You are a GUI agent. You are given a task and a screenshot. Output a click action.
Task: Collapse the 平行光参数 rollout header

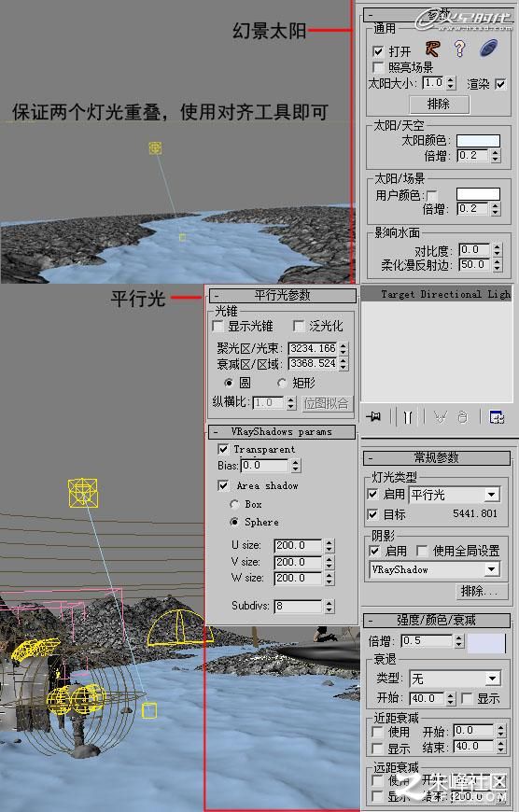pyautogui.click(x=282, y=295)
